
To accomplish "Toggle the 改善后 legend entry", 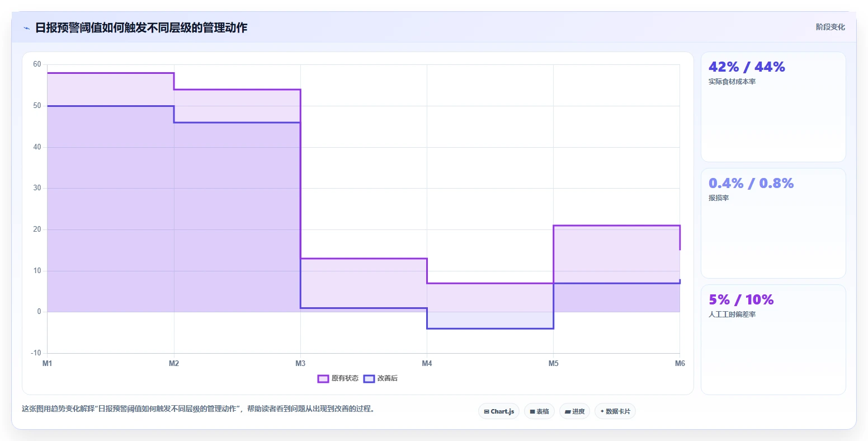I will pyautogui.click(x=380, y=378).
